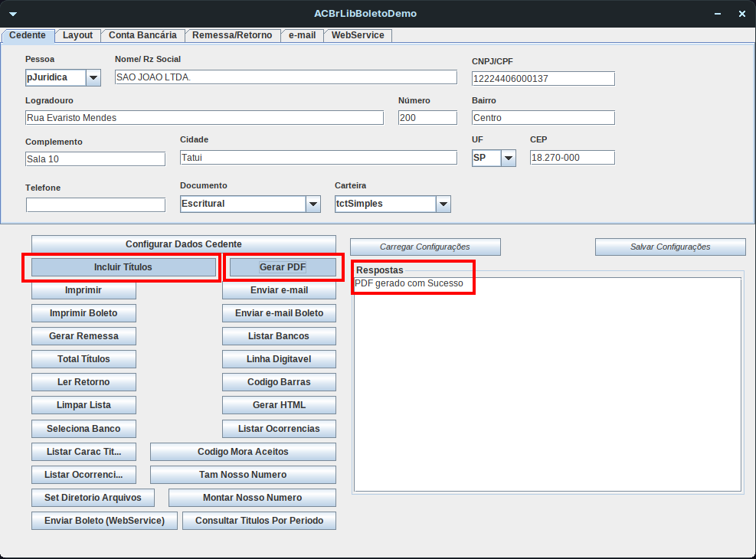Screen dimensions: 756x559
Task: Open the Remessa/Retorno tab
Action: 232,35
